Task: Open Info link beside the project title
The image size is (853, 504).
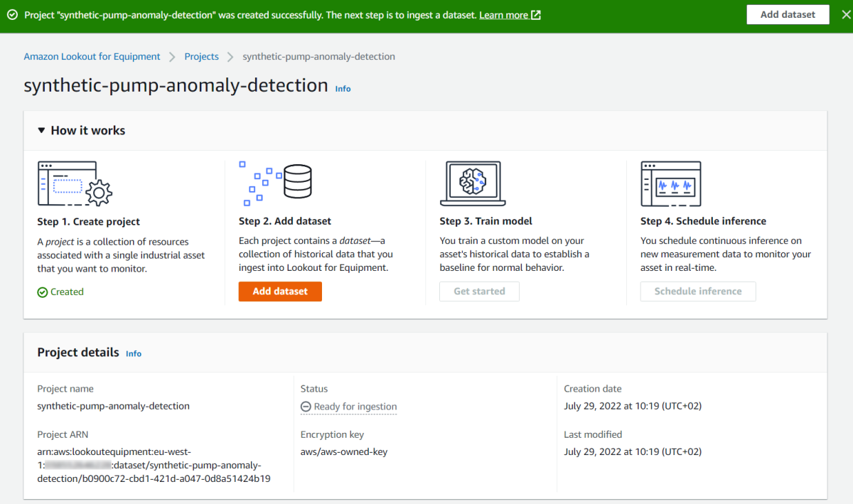Action: [x=343, y=89]
